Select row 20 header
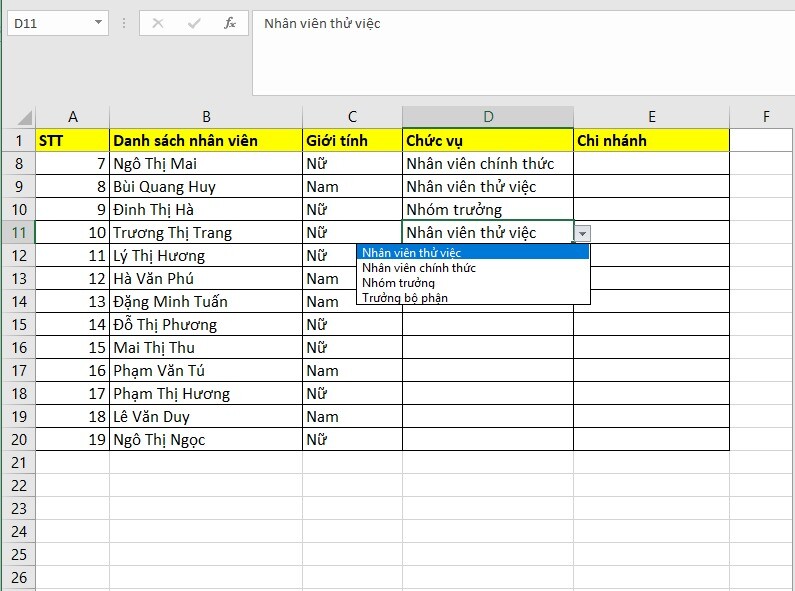This screenshot has width=795, height=591. click(x=19, y=439)
